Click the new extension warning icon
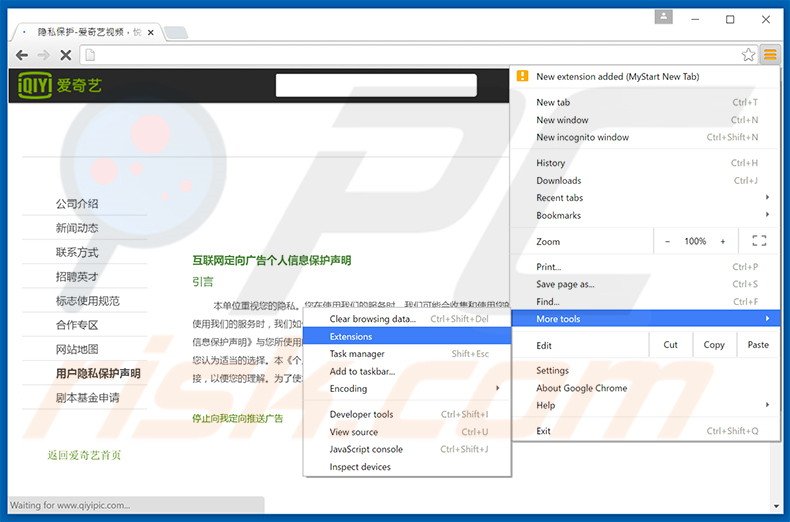 [x=522, y=77]
